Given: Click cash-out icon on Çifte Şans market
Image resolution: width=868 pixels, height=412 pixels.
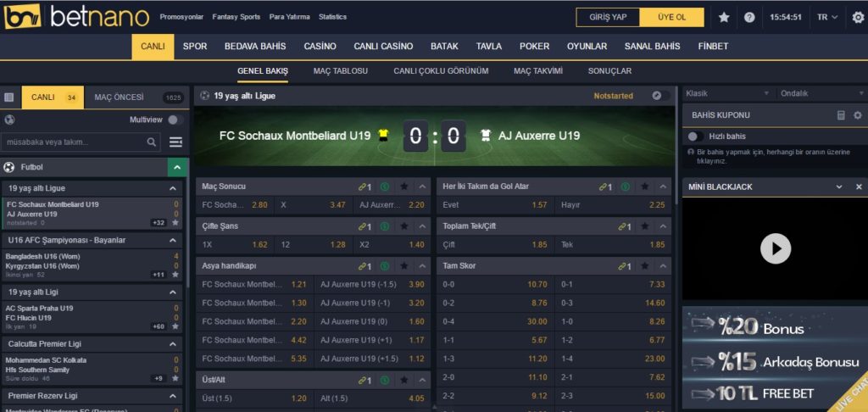Looking at the screenshot, I should pyautogui.click(x=385, y=226).
